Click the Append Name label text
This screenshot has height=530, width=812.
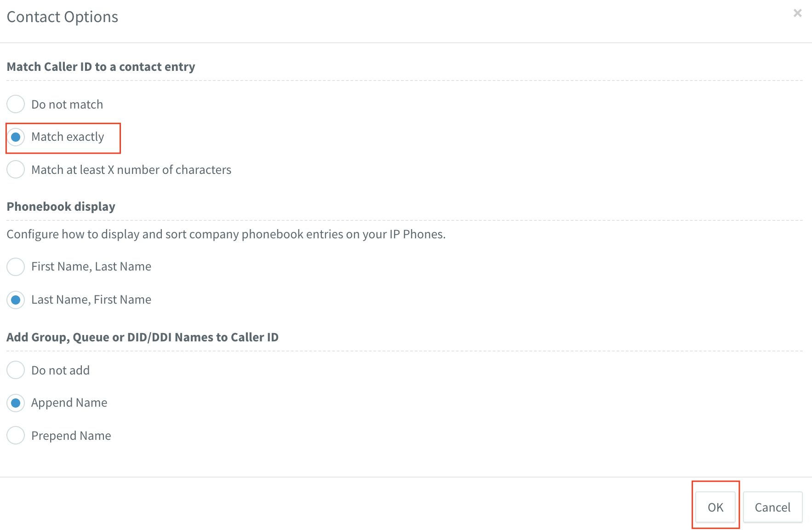[x=69, y=403]
